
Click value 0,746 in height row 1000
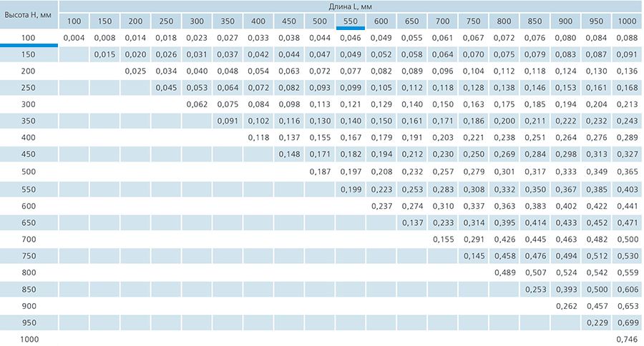tap(627, 340)
